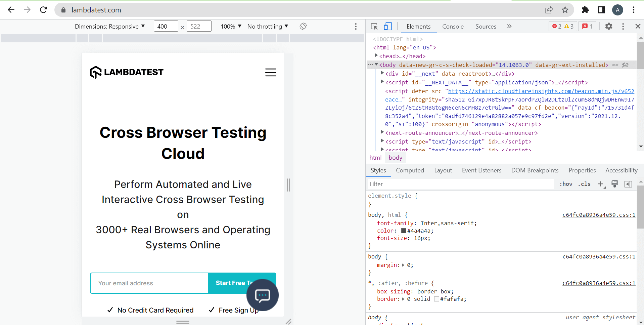Switch to the Computed tab

(410, 170)
